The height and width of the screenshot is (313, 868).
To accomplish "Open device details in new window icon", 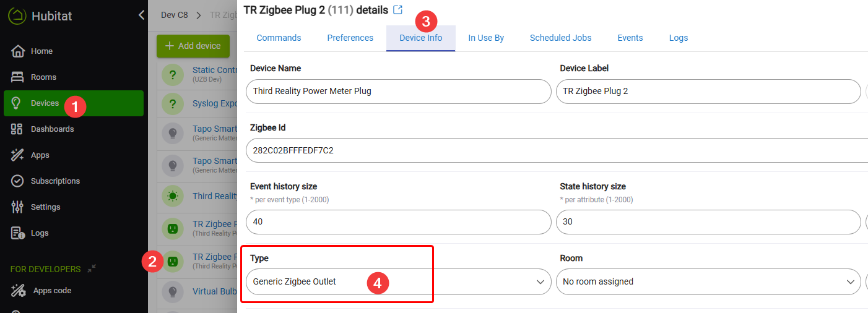I will click(x=398, y=10).
